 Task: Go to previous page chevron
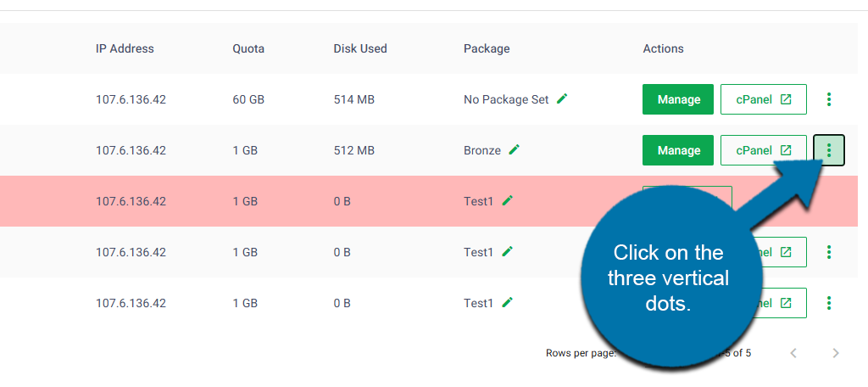click(x=793, y=353)
